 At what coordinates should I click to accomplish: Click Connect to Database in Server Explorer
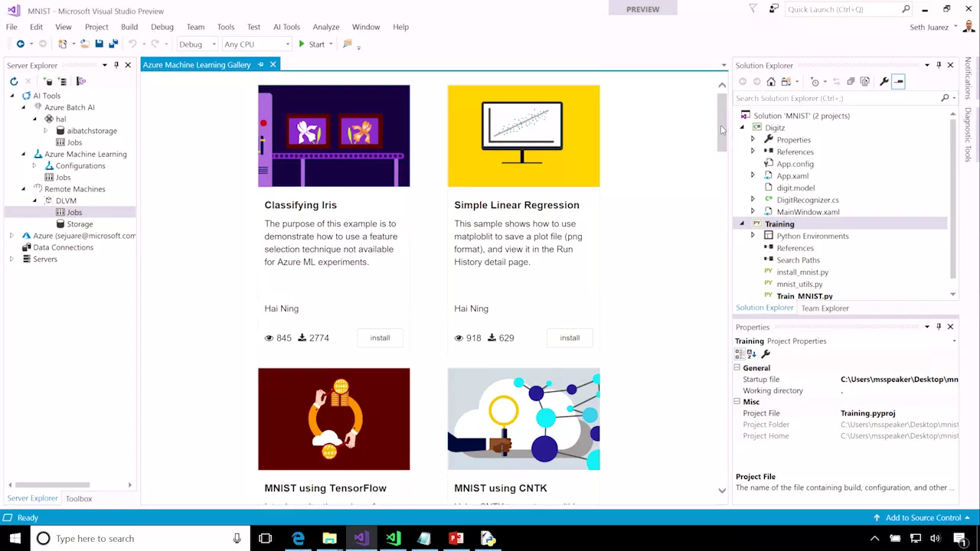[48, 81]
